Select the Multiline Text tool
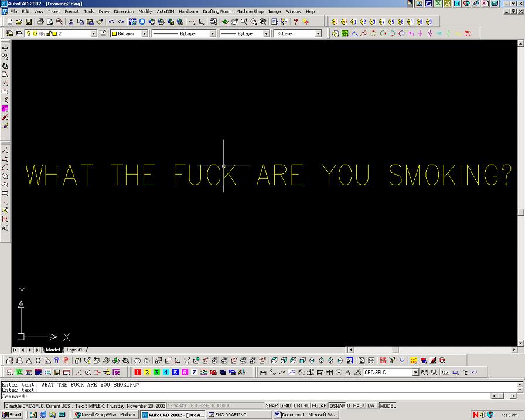Image resolution: width=525 pixels, height=420 pixels. [x=5, y=228]
